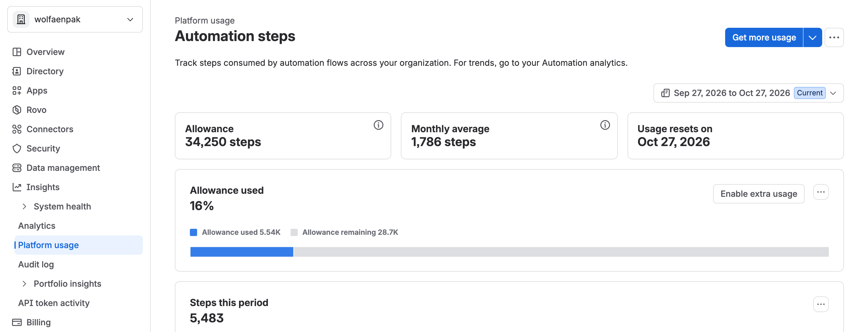Click the Directory contacts icon

point(17,71)
